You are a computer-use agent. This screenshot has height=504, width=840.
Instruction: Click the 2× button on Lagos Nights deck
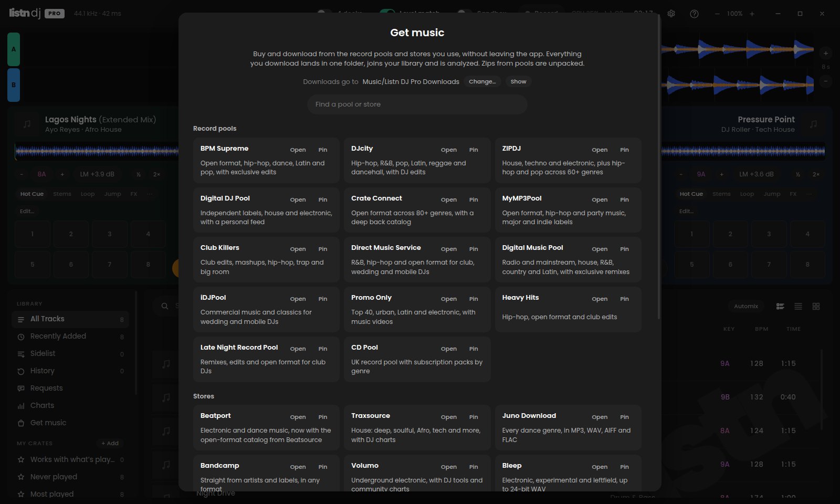[156, 174]
